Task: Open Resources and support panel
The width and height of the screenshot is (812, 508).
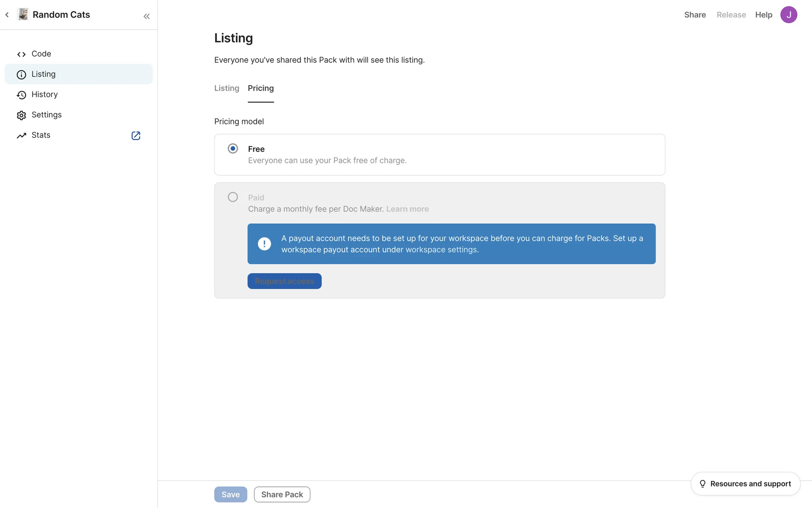Action: coord(745,483)
